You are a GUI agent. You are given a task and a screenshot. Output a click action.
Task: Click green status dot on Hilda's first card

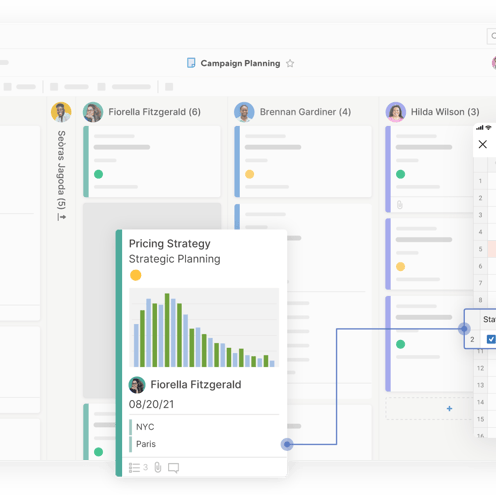pyautogui.click(x=401, y=174)
